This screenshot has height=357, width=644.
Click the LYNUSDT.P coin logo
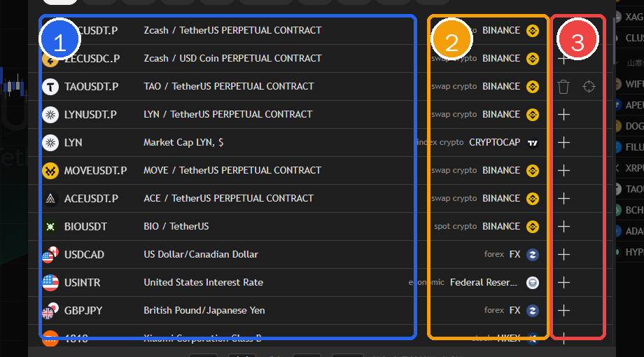(x=50, y=115)
